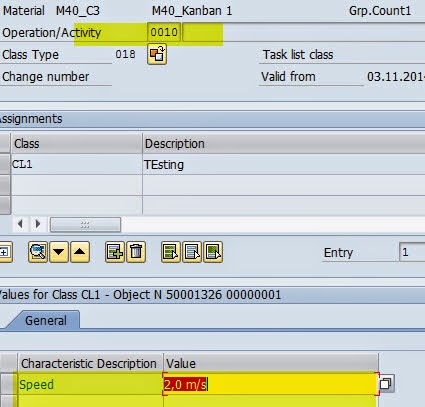Click the insert new row icon
This screenshot has width=425, height=407.
click(115, 252)
